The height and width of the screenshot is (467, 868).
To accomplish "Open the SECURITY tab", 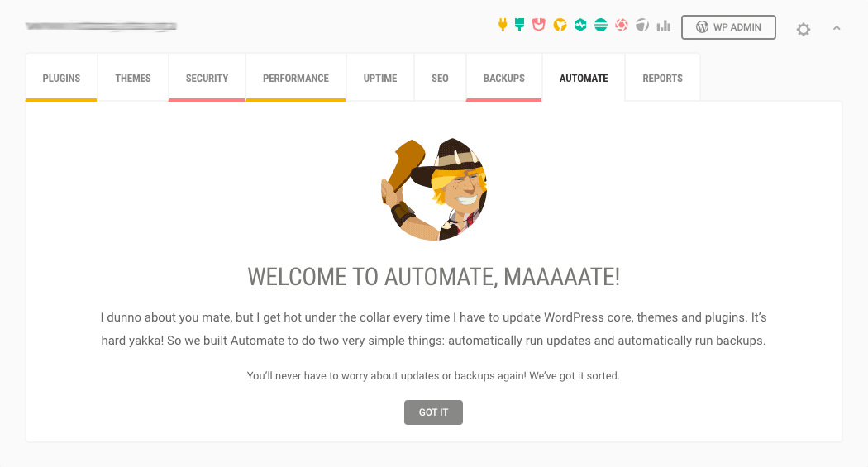I will click(207, 78).
